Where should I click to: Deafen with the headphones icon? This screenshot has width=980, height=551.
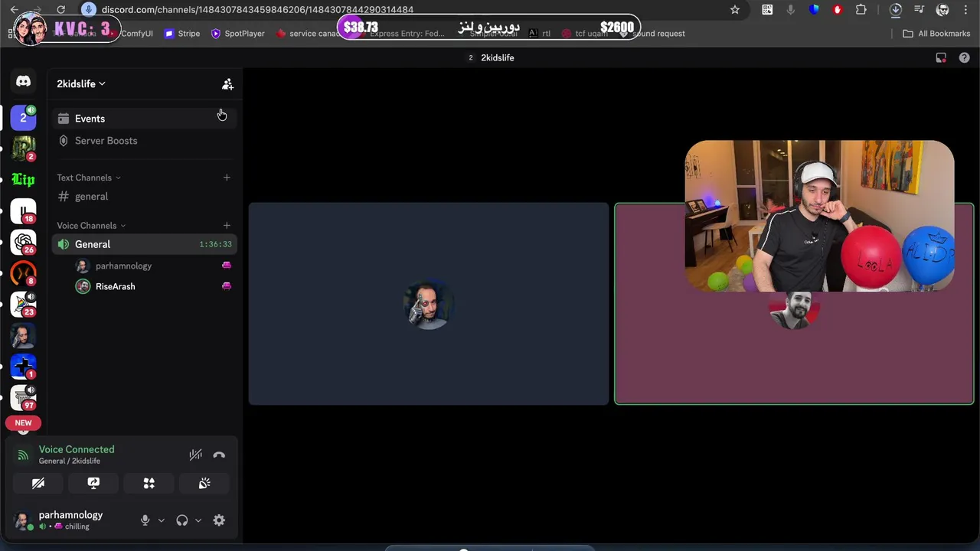point(181,520)
